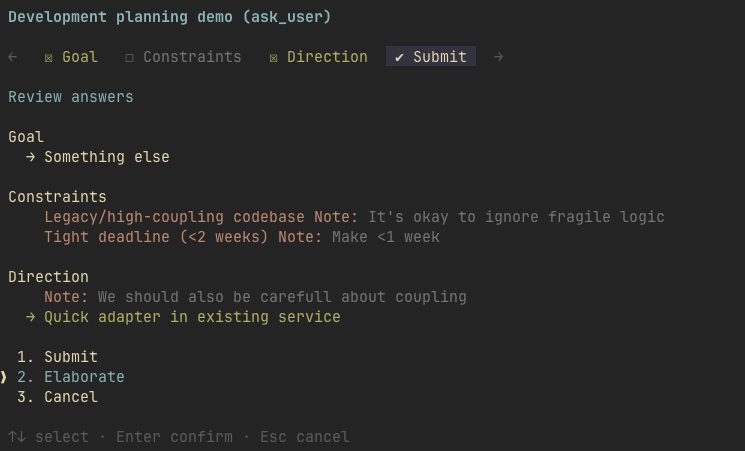Screen dimensions: 745x451
Task: Choose option 3. Cancel
Action: click(57, 397)
